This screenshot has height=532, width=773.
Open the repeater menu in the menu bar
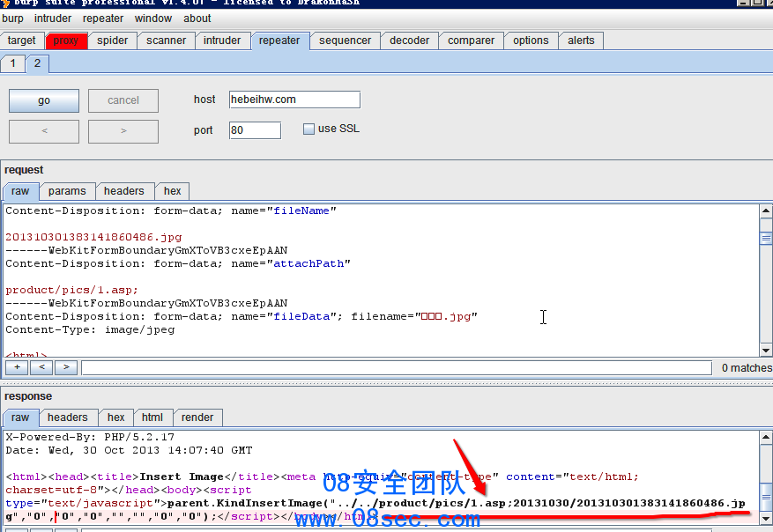pos(103,18)
